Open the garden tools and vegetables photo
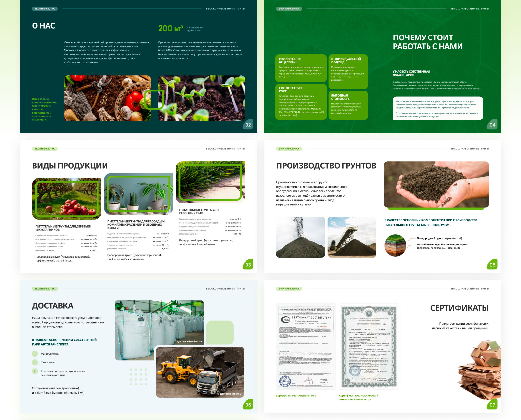The image size is (521, 420). pyautogui.click(x=107, y=98)
